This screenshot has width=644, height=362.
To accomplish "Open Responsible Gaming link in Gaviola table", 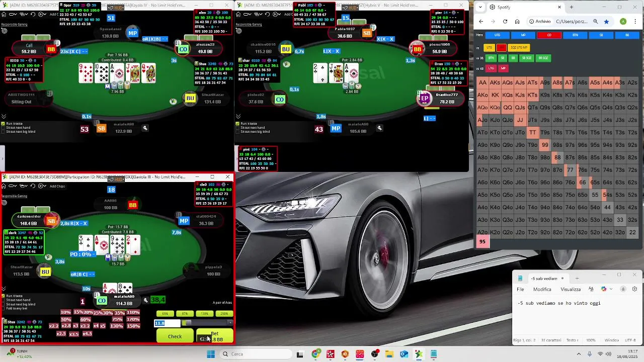I will pyautogui.click(x=14, y=196).
